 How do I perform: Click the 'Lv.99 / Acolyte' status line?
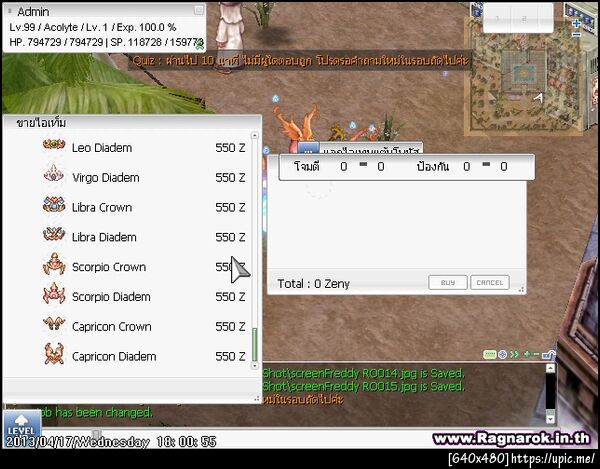[x=93, y=27]
